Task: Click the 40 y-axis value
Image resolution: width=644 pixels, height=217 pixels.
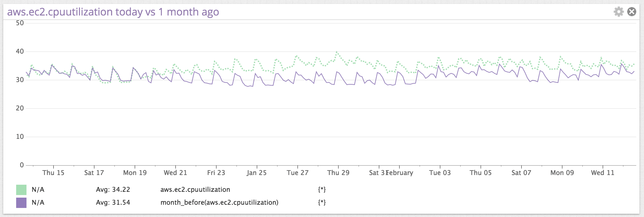Action: click(x=20, y=51)
